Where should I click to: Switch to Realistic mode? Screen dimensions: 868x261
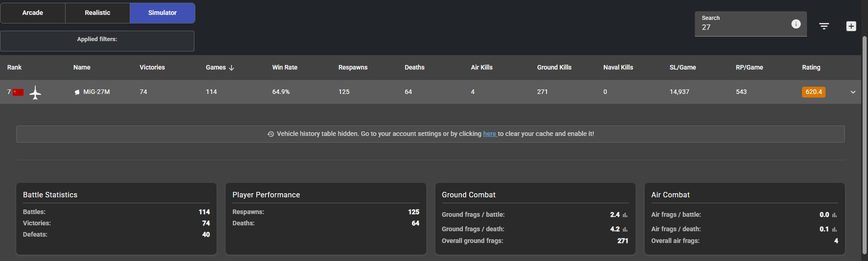pos(97,13)
